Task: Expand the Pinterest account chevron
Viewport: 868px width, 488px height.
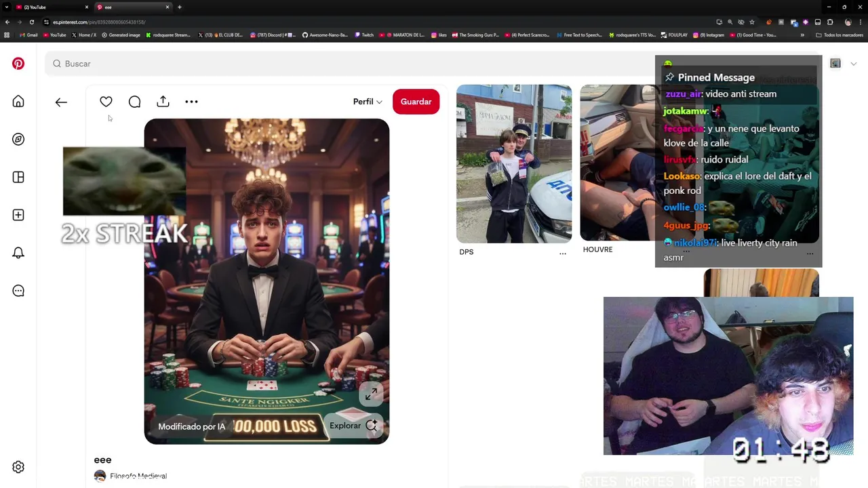Action: [853, 64]
